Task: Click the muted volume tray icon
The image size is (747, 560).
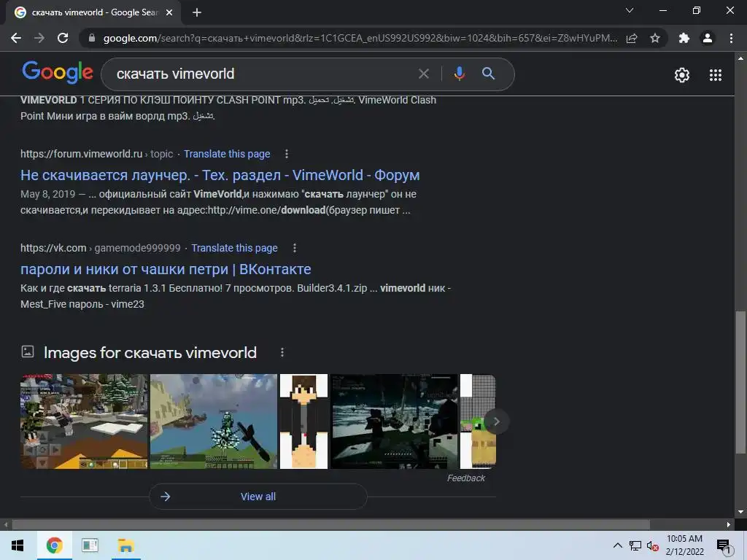Action: [652, 545]
